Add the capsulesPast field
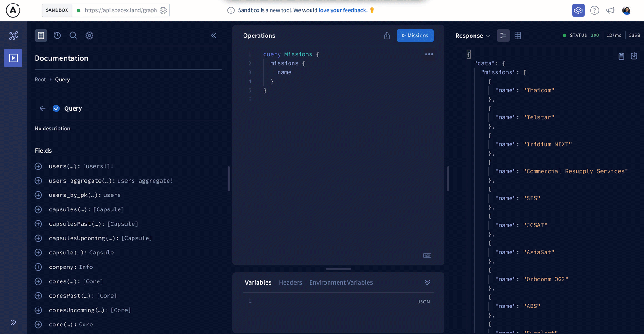644x334 pixels. pos(38,224)
